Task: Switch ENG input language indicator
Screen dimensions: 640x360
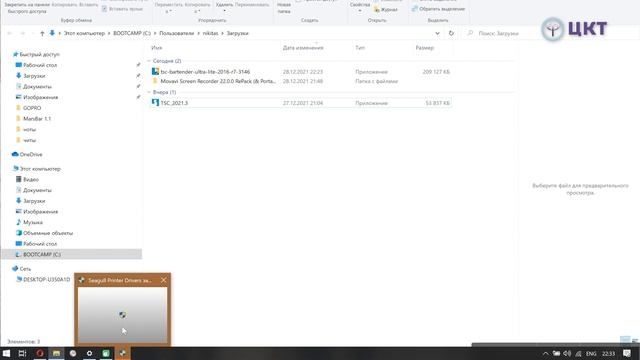Action: (x=591, y=353)
